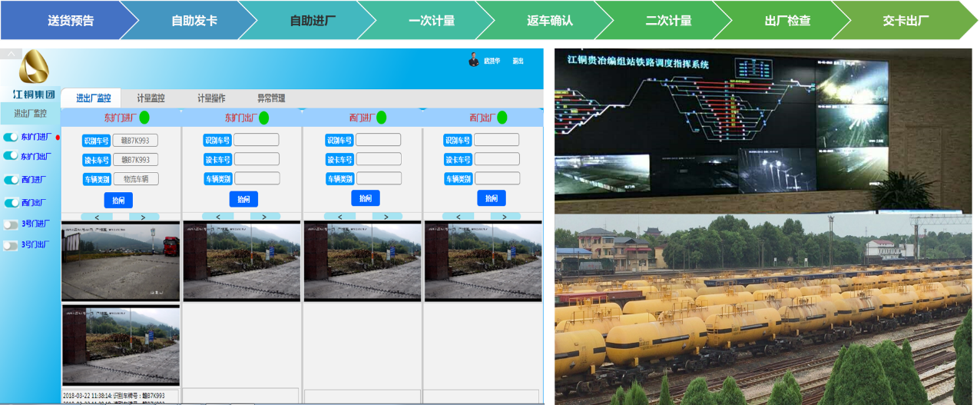Click the previous arrow in 西门进厂 panel

click(339, 217)
